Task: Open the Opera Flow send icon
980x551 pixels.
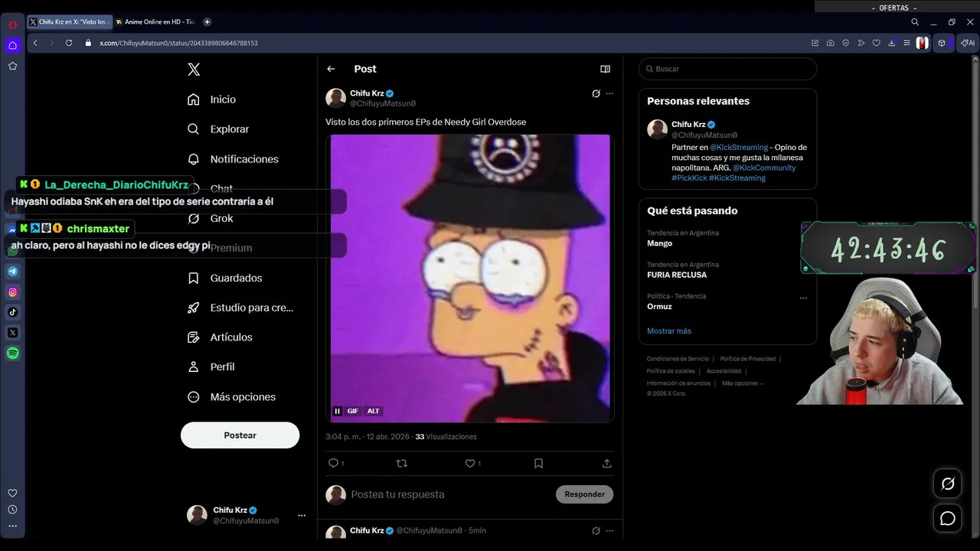Action: click(861, 43)
